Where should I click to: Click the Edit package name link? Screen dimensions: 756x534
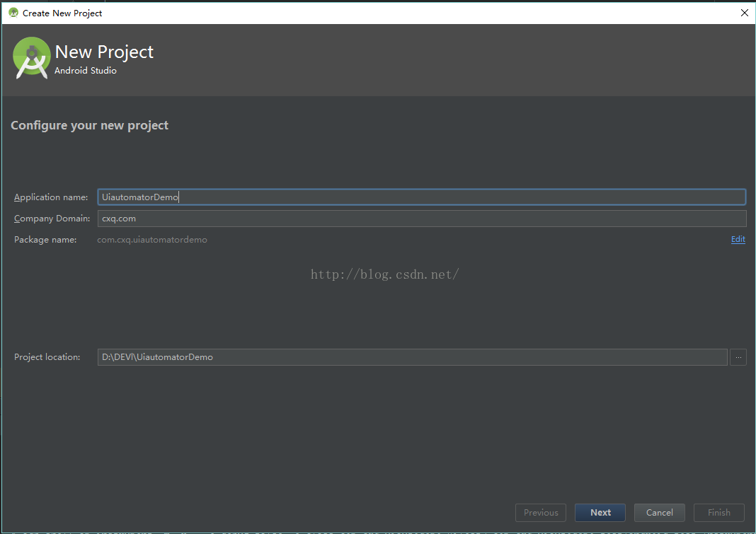click(738, 239)
